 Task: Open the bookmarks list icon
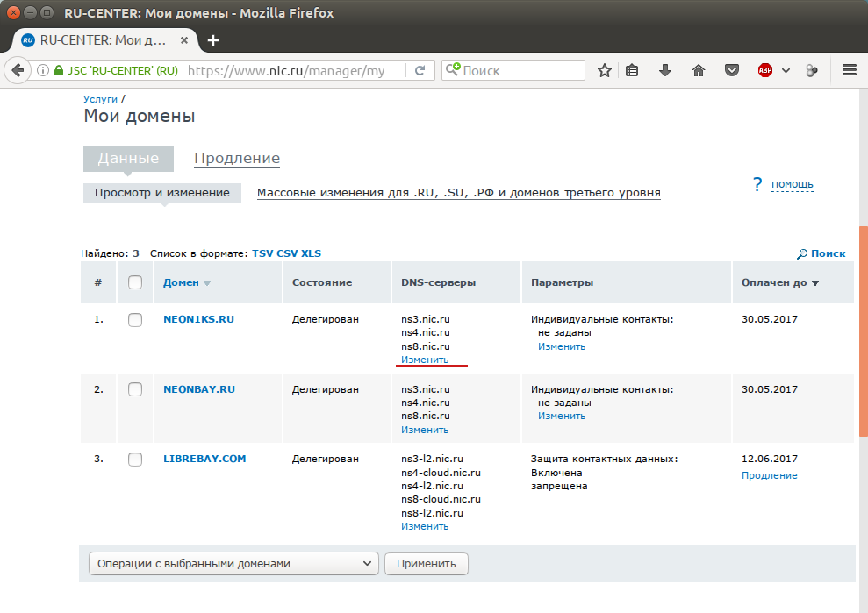pyautogui.click(x=632, y=70)
